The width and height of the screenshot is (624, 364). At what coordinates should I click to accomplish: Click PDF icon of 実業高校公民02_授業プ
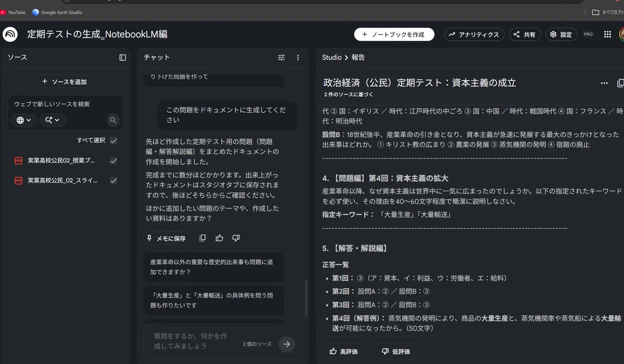18,161
